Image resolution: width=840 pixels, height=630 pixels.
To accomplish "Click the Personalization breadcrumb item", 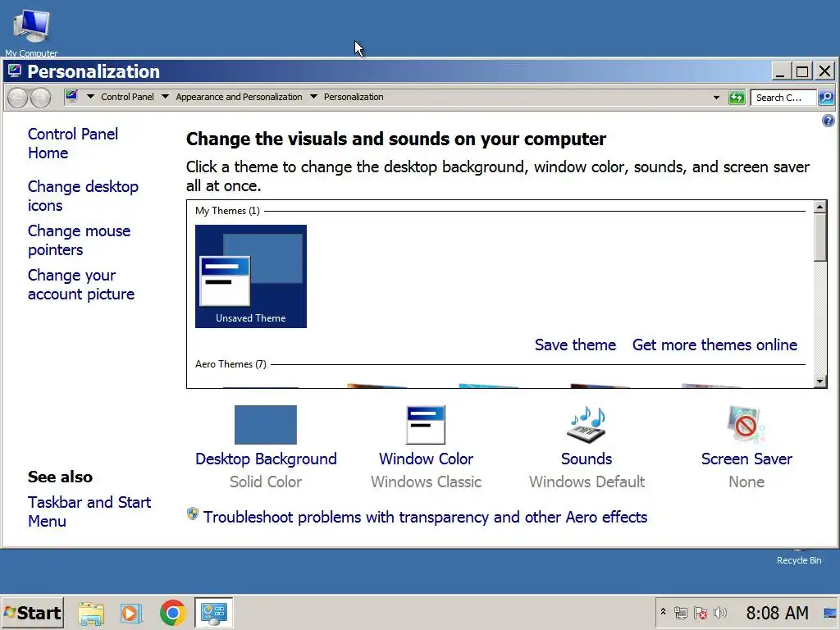I will click(x=354, y=97).
